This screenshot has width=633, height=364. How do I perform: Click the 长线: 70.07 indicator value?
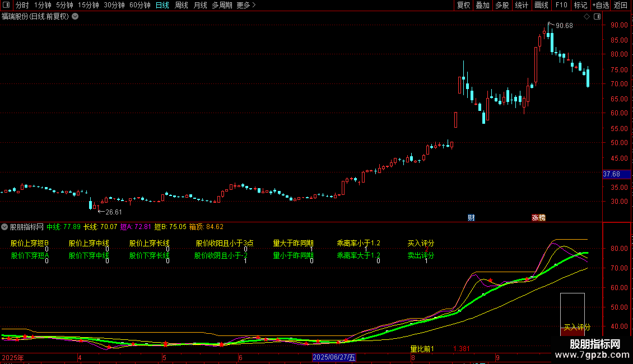point(100,227)
